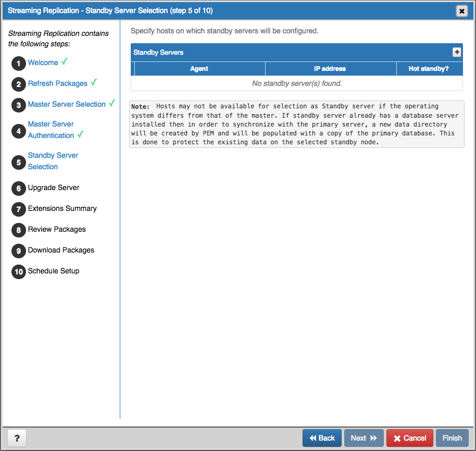Click the Next button

click(x=364, y=438)
